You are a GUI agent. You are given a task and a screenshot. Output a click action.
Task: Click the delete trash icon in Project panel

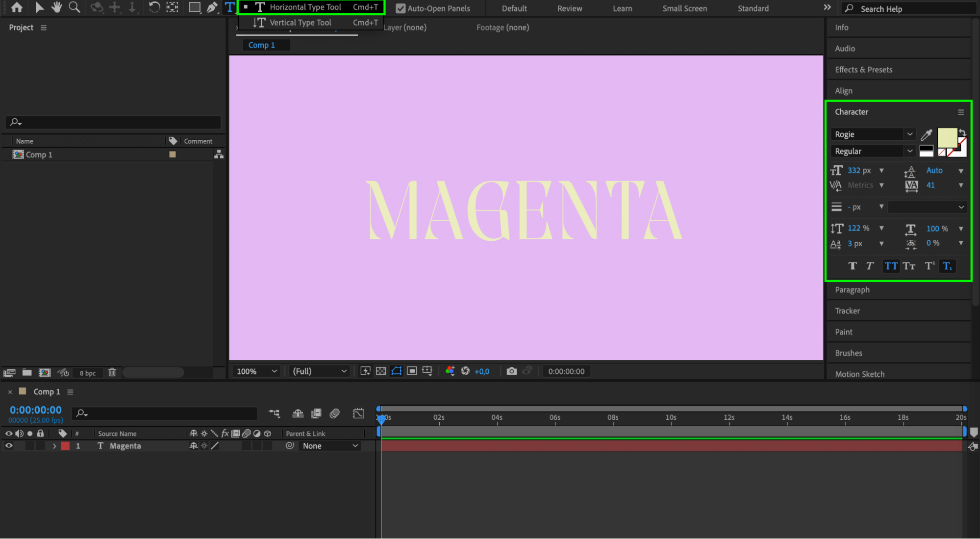tap(112, 373)
